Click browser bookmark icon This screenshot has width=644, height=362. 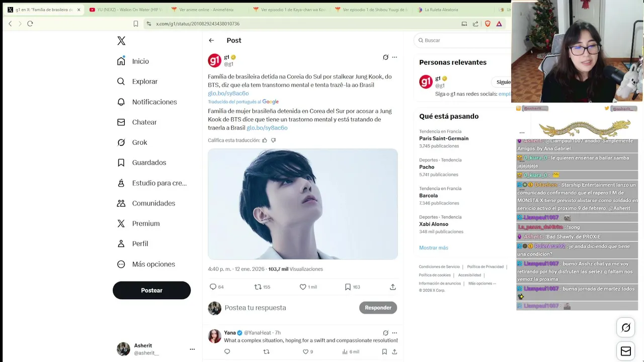[136, 24]
